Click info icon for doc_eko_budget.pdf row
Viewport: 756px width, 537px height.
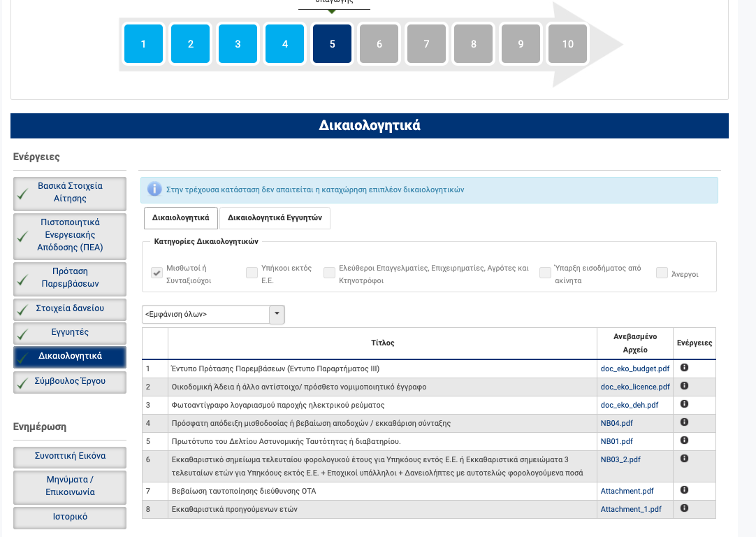pyautogui.click(x=684, y=368)
